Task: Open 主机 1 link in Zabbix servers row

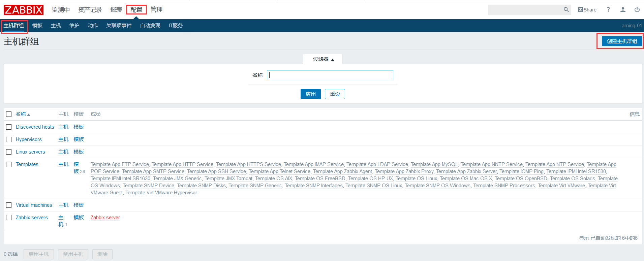Action: click(63, 221)
